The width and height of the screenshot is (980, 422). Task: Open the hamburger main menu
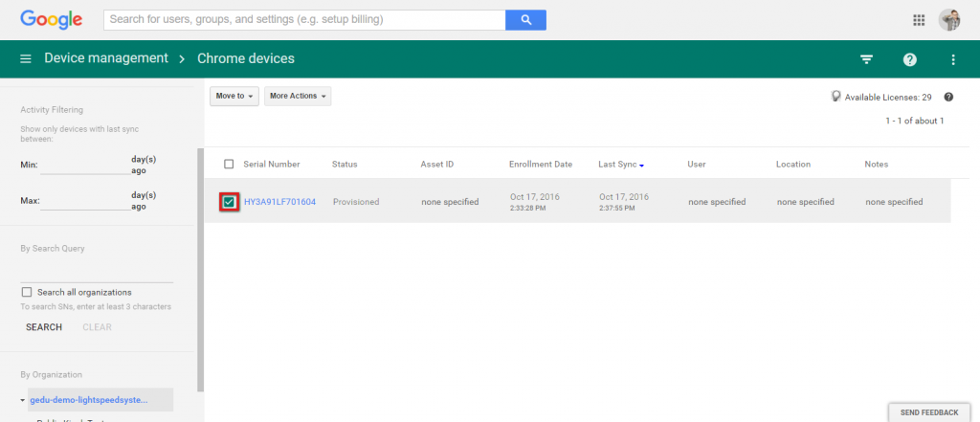coord(26,58)
